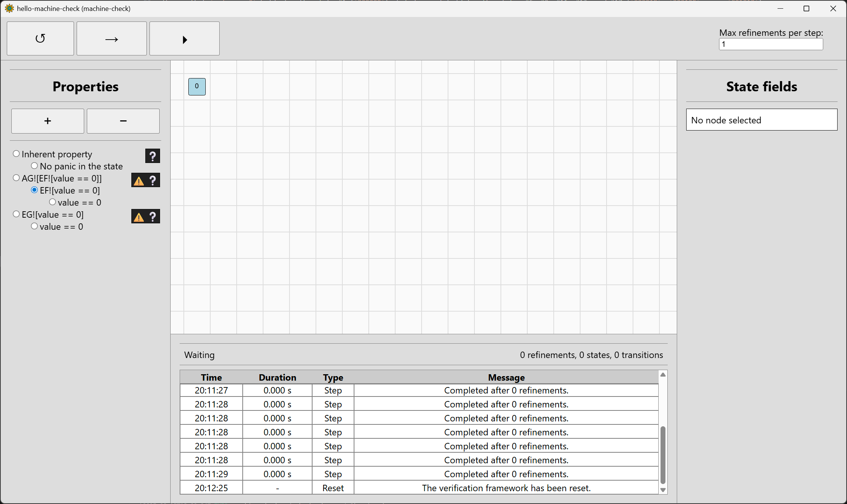
Task: Select Inherent property radio button
Action: click(x=16, y=154)
